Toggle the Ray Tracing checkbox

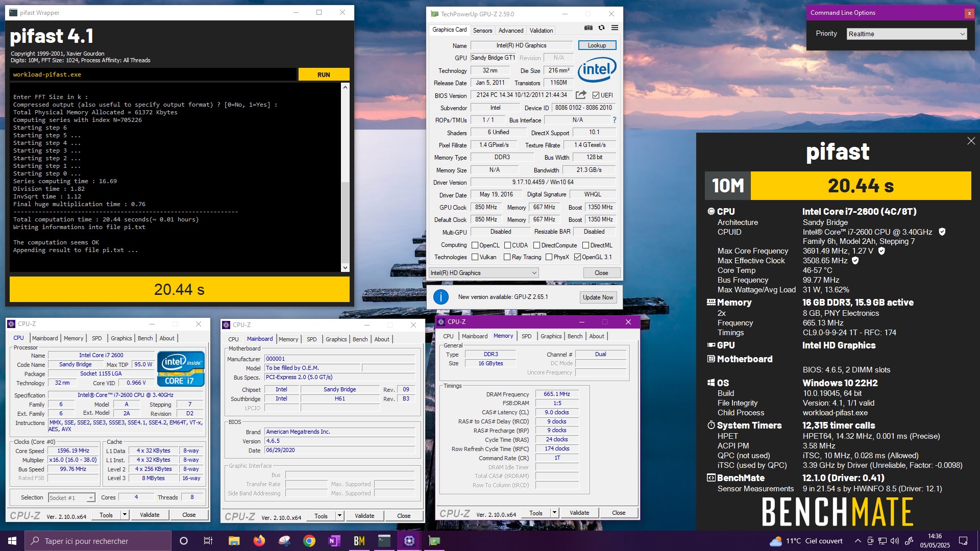(x=507, y=257)
